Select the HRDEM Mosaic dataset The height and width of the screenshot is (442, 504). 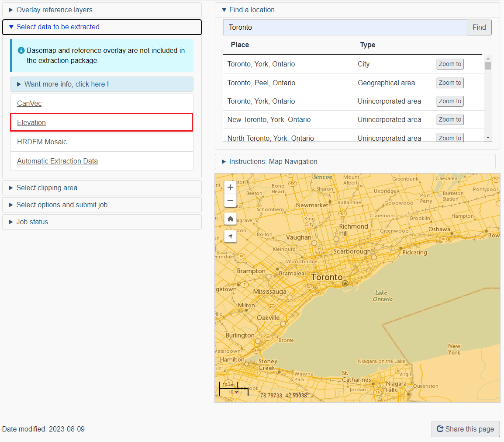tap(41, 142)
